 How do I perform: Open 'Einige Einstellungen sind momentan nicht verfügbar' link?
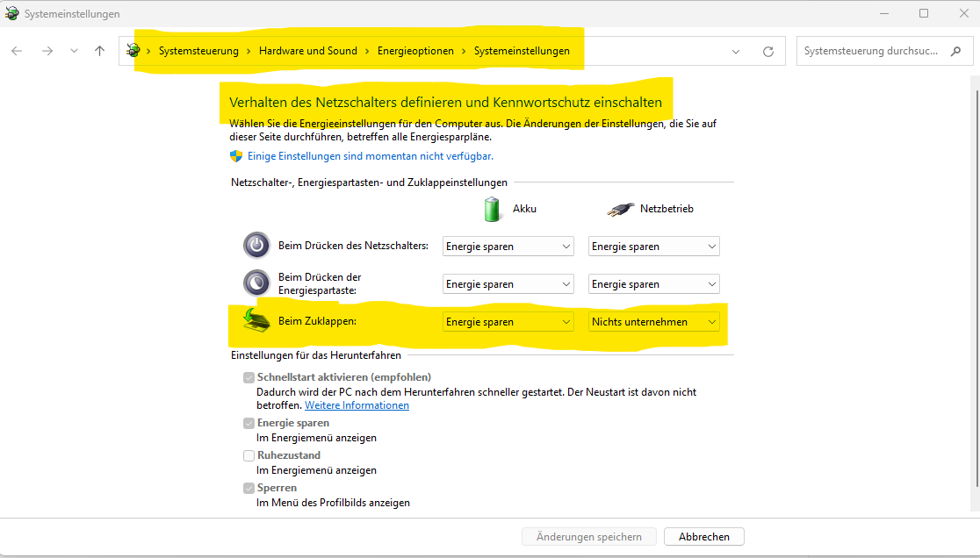371,156
